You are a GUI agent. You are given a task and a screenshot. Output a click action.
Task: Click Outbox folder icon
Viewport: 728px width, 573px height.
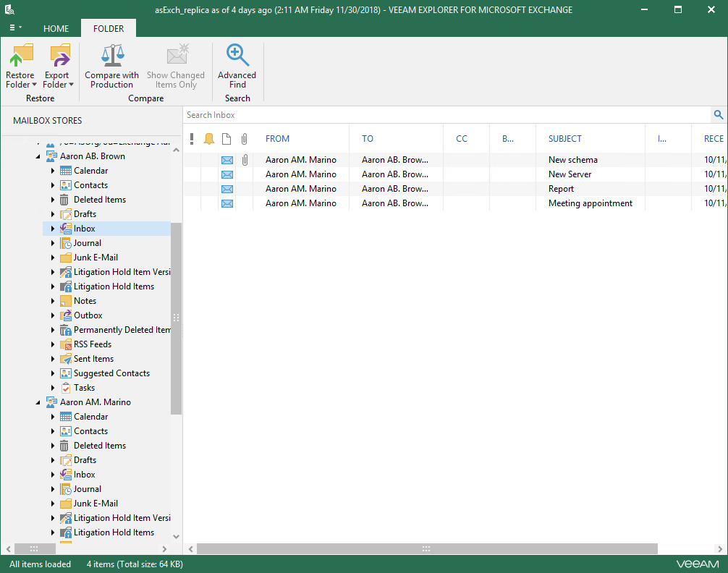pyautogui.click(x=66, y=315)
